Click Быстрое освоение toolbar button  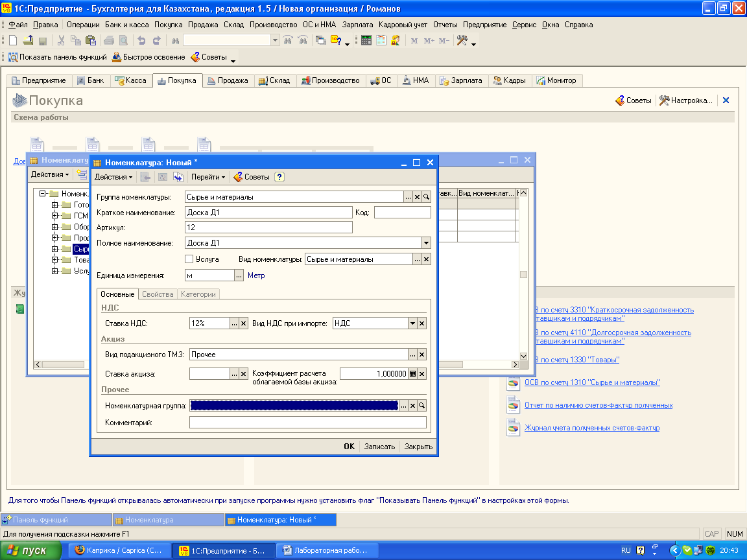[x=148, y=57]
